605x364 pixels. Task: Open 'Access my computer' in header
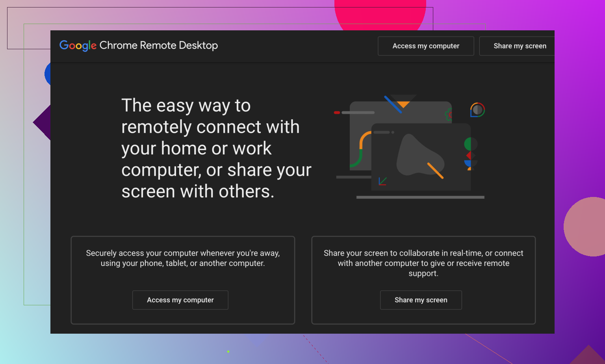[426, 46]
